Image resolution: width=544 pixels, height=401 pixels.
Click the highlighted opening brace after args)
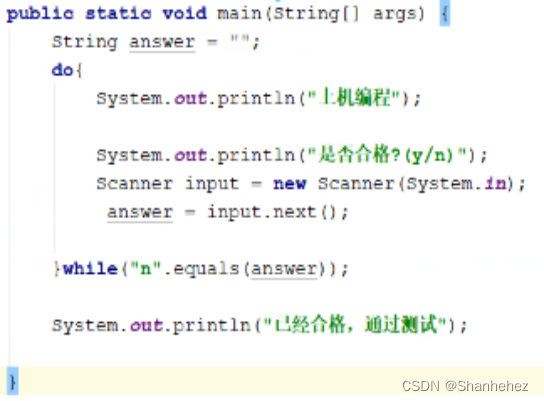click(x=445, y=14)
